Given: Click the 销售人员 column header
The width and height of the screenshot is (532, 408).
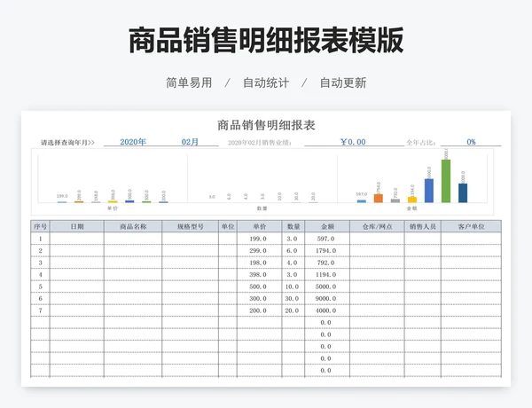Looking at the screenshot, I should click(x=422, y=226).
